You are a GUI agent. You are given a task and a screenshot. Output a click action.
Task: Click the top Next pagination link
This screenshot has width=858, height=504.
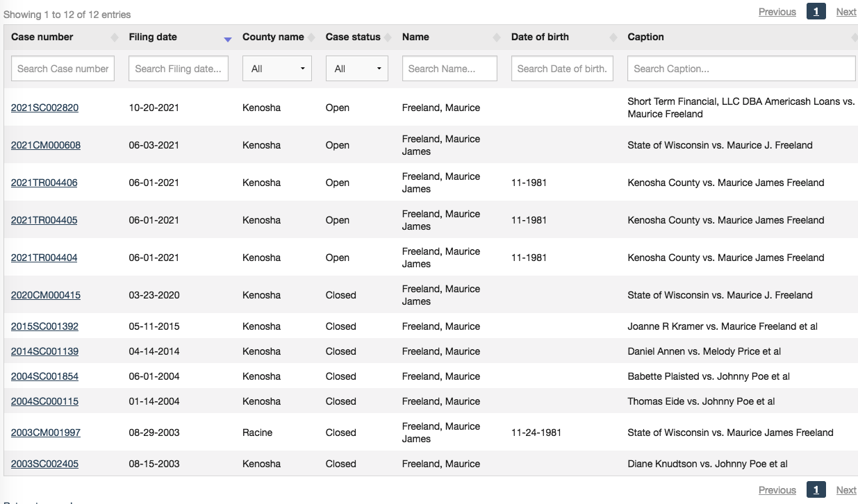(x=846, y=12)
